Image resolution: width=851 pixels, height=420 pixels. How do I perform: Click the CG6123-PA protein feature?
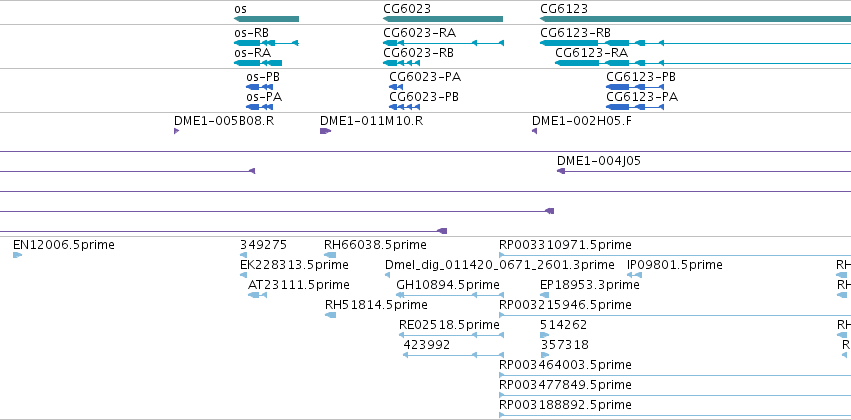click(x=635, y=107)
